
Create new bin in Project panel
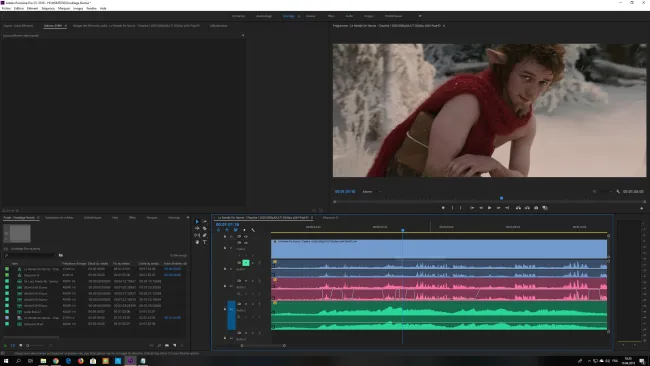click(x=167, y=345)
